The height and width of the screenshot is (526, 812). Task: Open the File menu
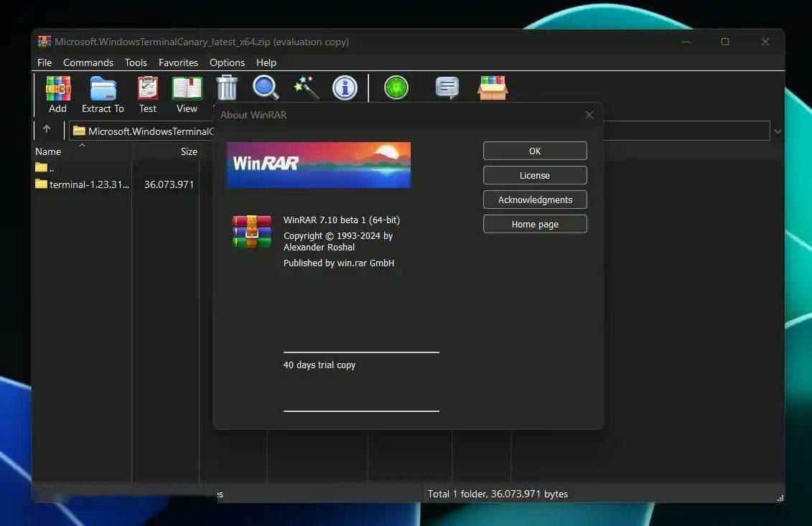45,62
